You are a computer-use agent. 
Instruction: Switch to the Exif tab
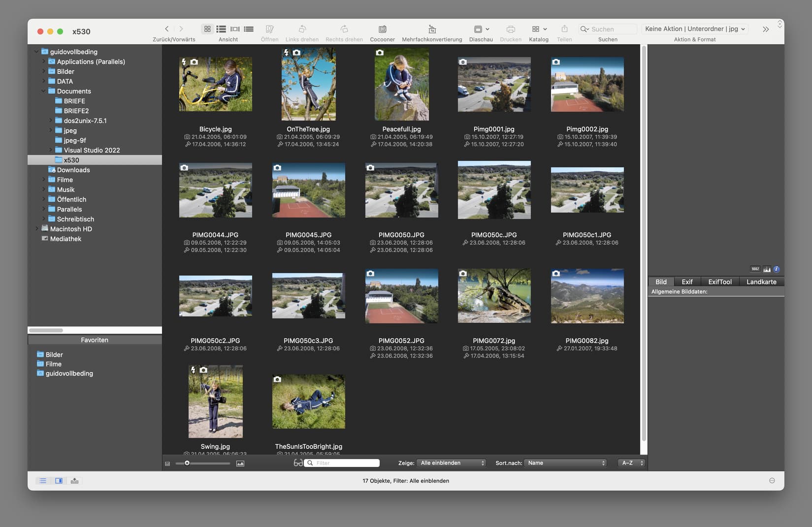point(687,282)
